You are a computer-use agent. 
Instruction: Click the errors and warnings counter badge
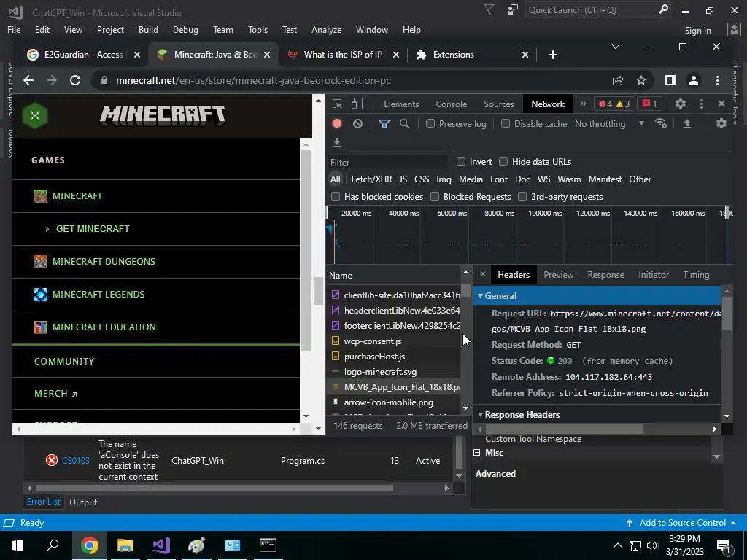[x=614, y=104]
